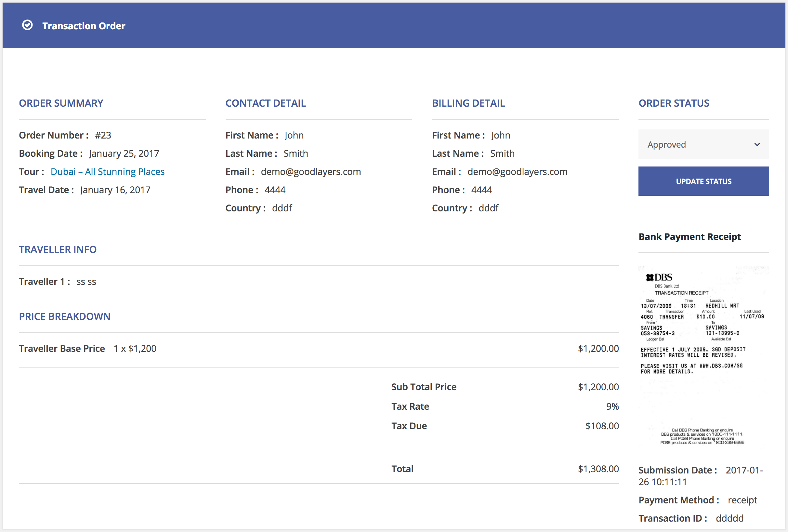Click the DBS bank receipt image

(x=703, y=356)
